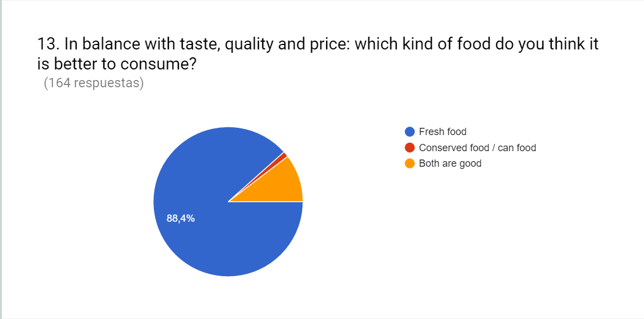This screenshot has height=319, width=644.
Task: Click the red Conserved food legend dot
Action: (x=410, y=148)
